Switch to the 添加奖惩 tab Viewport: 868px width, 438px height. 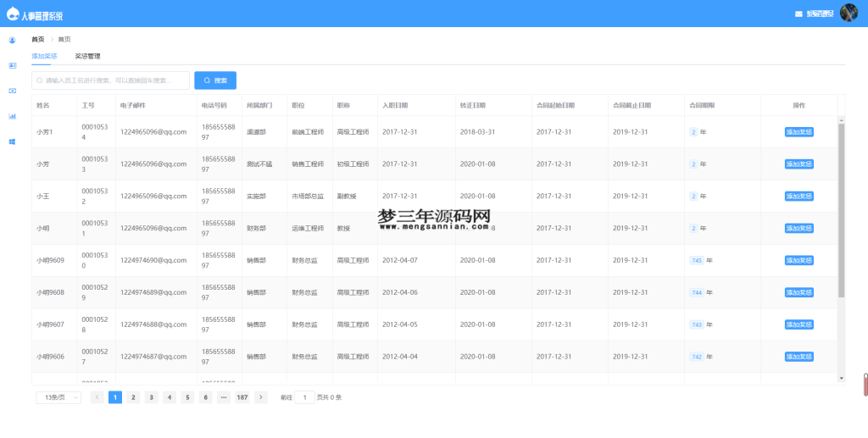click(x=44, y=57)
